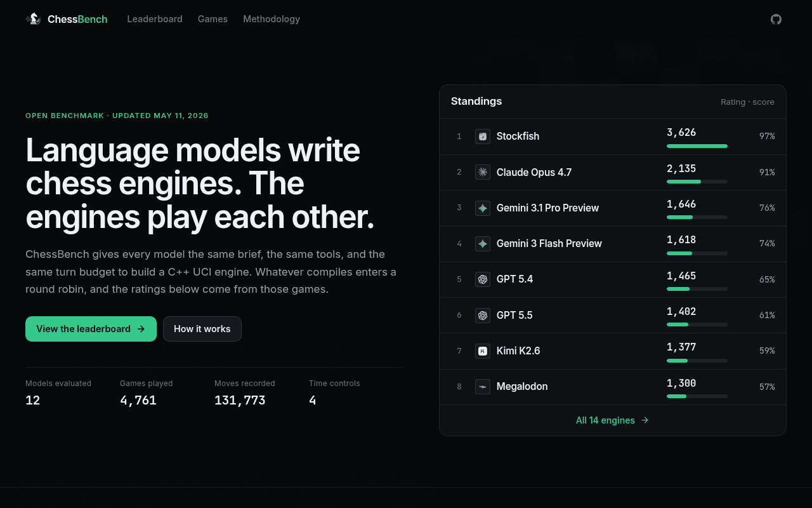Click the 3,626 rating value

click(681, 133)
